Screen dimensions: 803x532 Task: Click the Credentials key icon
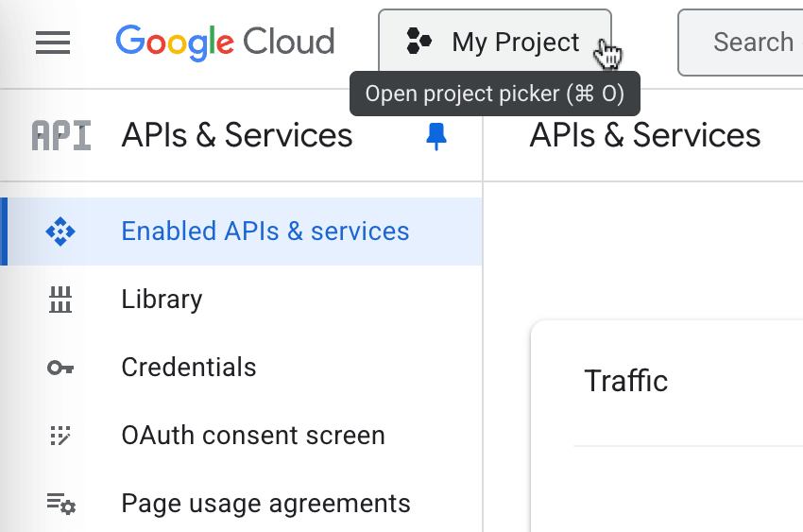pyautogui.click(x=60, y=368)
